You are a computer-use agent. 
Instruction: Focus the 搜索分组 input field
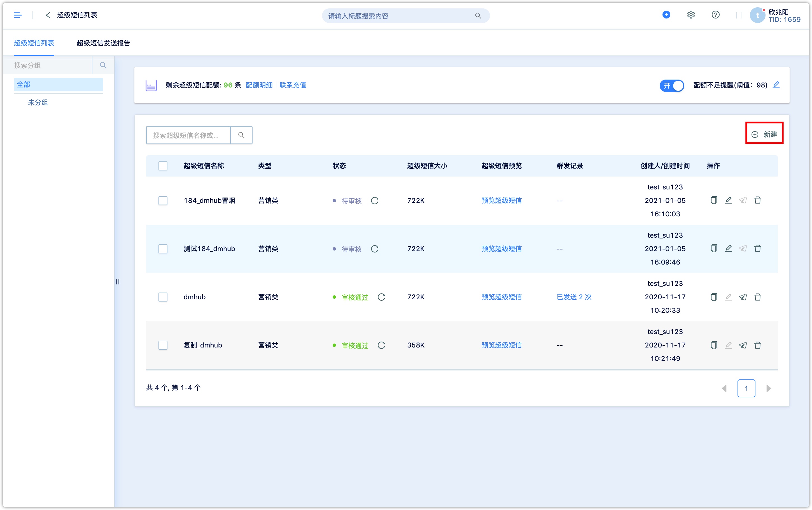click(x=47, y=65)
